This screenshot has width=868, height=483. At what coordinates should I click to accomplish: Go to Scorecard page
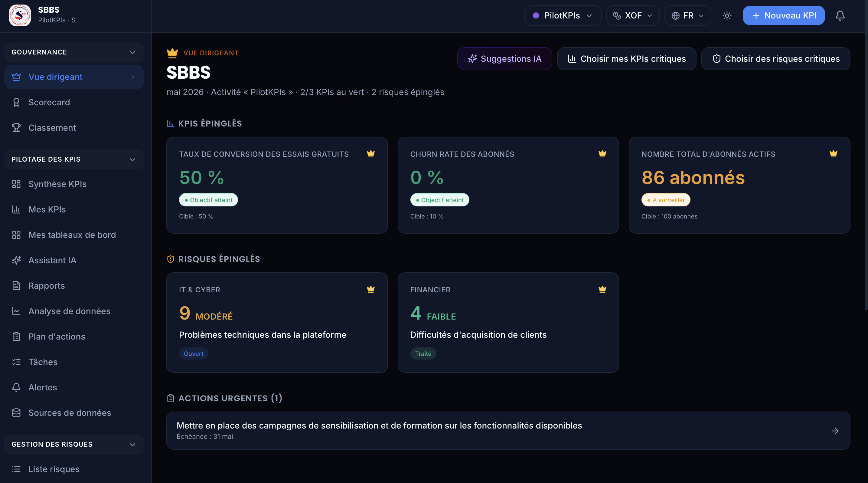74,102
